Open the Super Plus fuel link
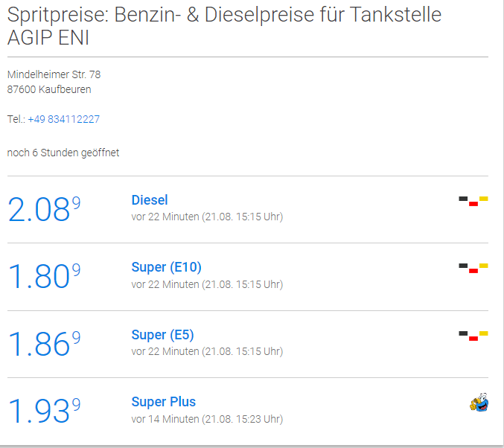Screen dimensions: 504x448 tap(163, 402)
